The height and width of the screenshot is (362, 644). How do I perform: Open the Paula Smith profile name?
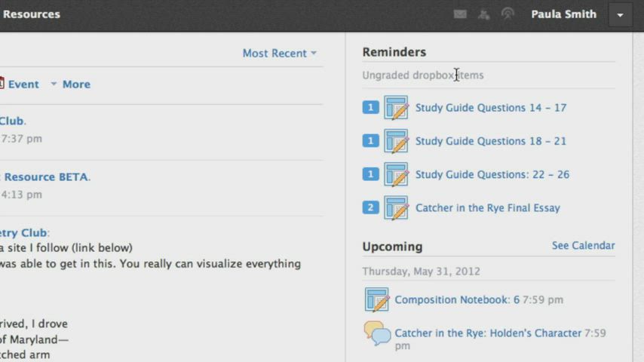[x=563, y=14]
